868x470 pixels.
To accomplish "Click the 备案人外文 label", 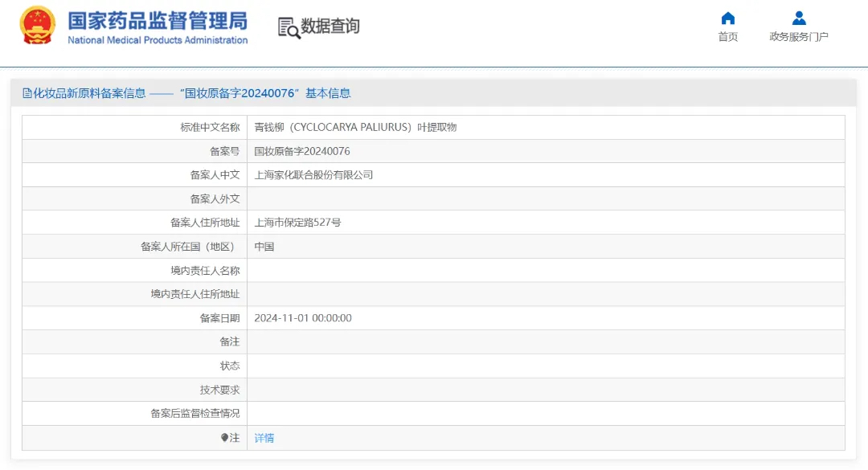I will point(215,198).
